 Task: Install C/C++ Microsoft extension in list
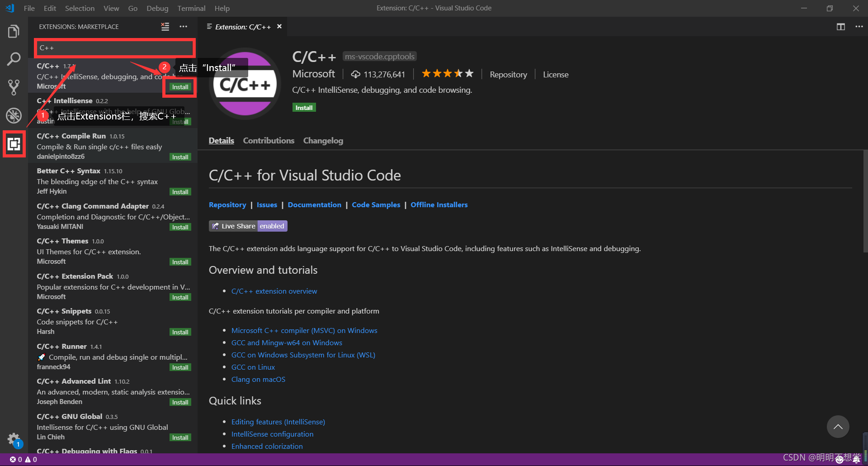180,87
